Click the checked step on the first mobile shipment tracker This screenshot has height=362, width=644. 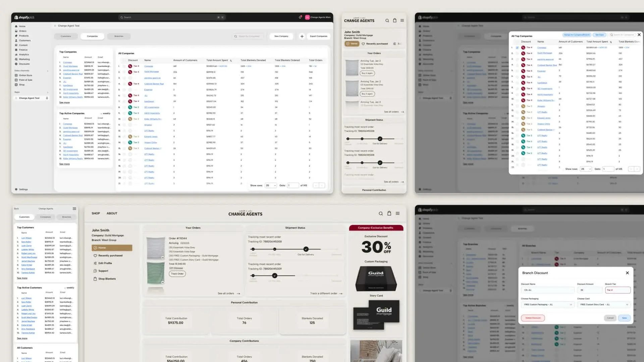(x=380, y=139)
